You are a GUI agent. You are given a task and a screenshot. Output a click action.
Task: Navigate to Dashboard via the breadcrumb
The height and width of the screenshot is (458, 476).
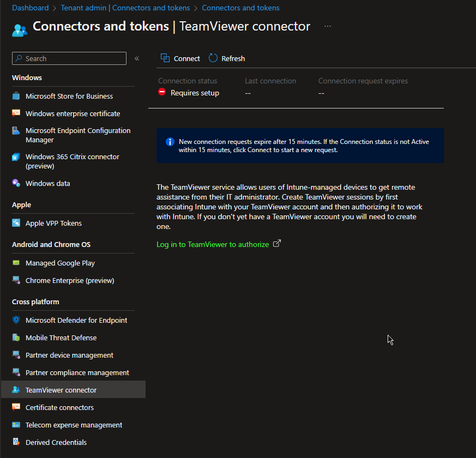(30, 8)
